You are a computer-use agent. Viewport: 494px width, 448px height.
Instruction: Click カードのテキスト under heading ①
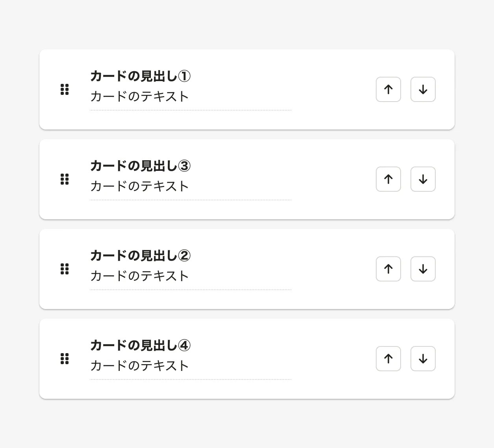coord(139,96)
